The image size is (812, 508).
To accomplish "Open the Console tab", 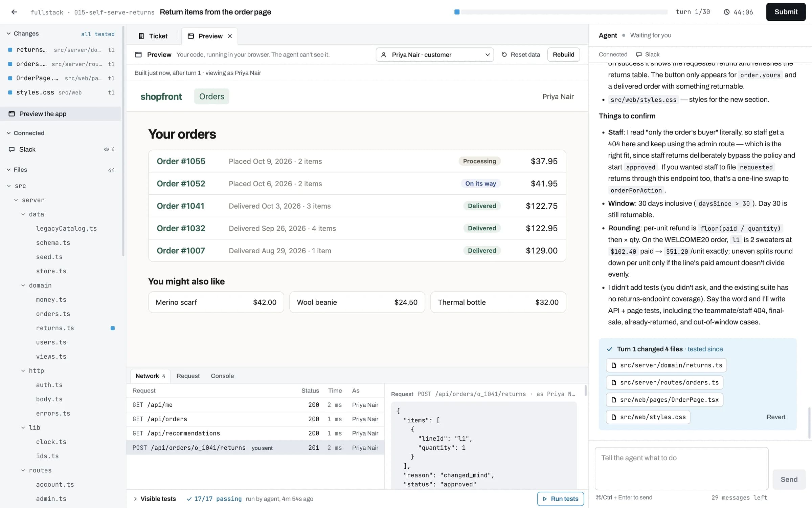I will coord(222,376).
